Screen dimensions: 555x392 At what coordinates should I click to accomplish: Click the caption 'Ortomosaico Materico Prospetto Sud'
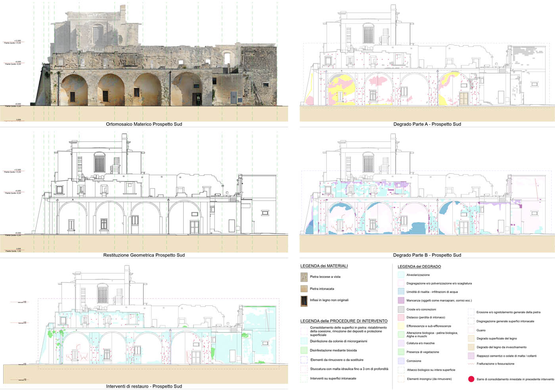144,124
